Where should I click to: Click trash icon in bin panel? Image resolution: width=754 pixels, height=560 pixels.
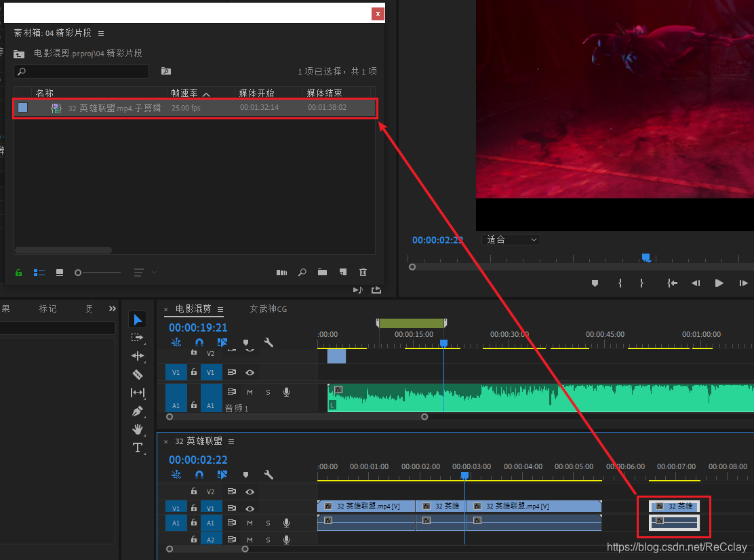pos(363,272)
